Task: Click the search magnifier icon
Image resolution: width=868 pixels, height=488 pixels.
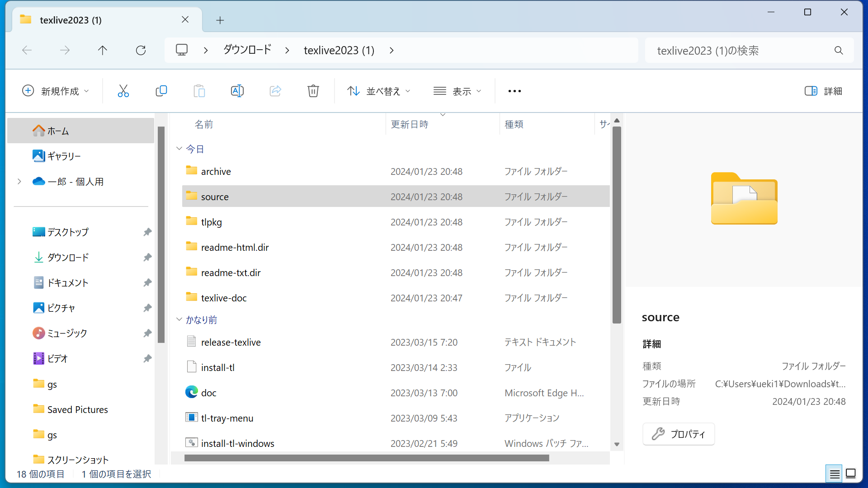Action: 839,50
